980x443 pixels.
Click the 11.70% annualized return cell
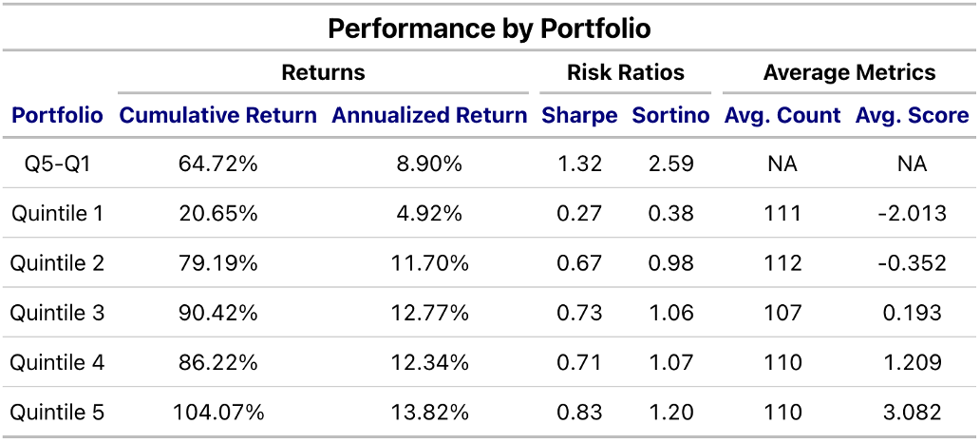click(x=429, y=263)
